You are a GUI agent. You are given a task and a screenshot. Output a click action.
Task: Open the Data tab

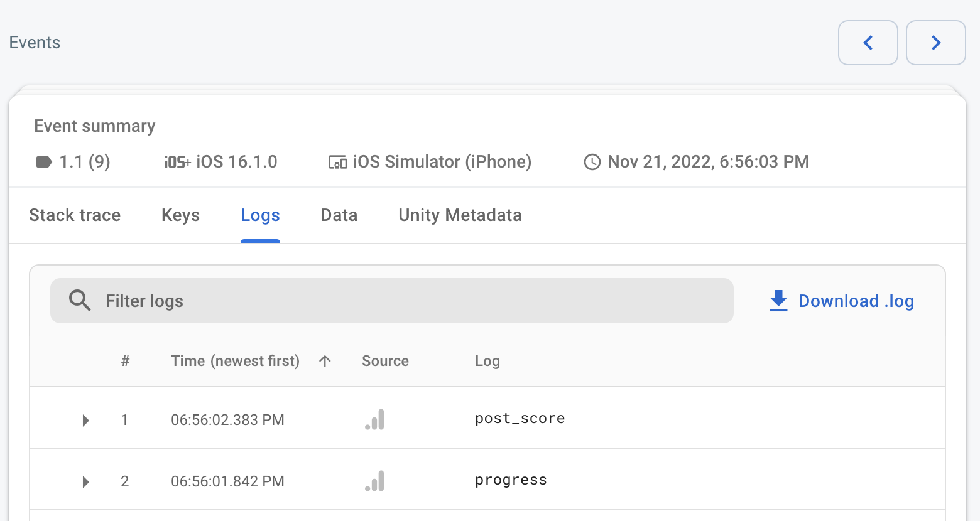[x=339, y=215]
